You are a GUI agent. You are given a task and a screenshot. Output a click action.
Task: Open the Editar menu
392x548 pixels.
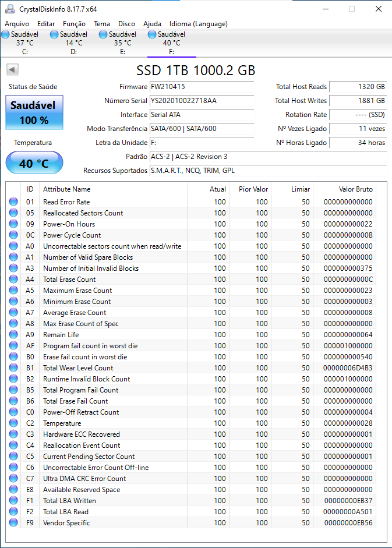(46, 24)
